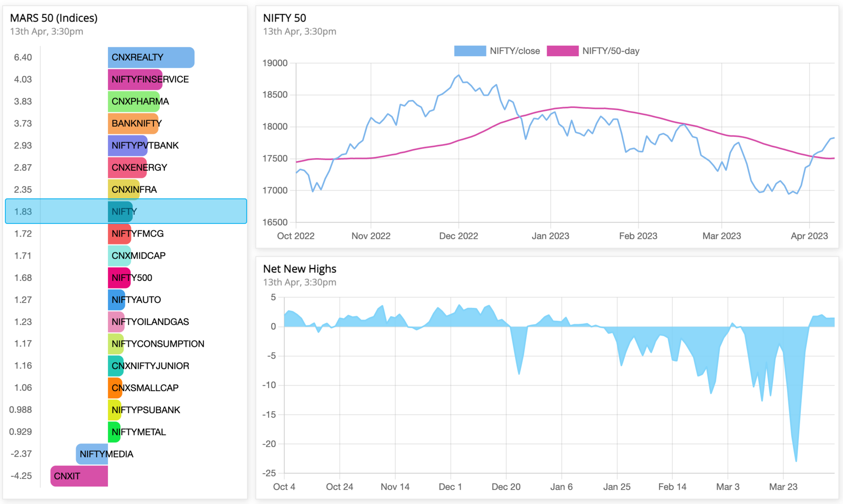This screenshot has width=843, height=504.
Task: Click the NIFTYCONSUMPTION bar
Action: (x=116, y=344)
